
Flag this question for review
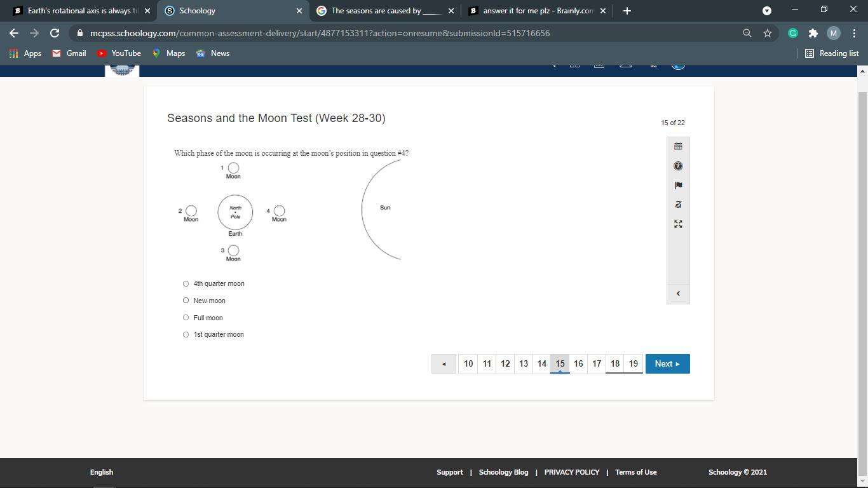pyautogui.click(x=678, y=186)
